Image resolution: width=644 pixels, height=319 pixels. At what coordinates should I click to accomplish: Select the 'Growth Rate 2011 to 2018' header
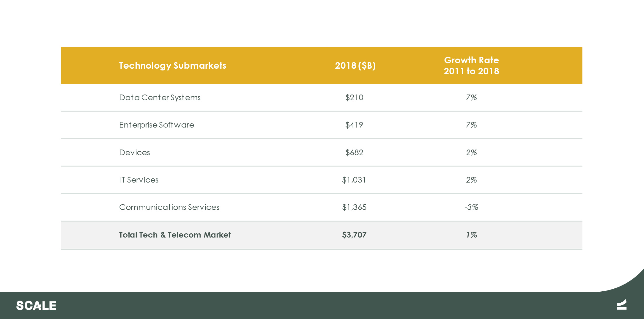point(471,66)
